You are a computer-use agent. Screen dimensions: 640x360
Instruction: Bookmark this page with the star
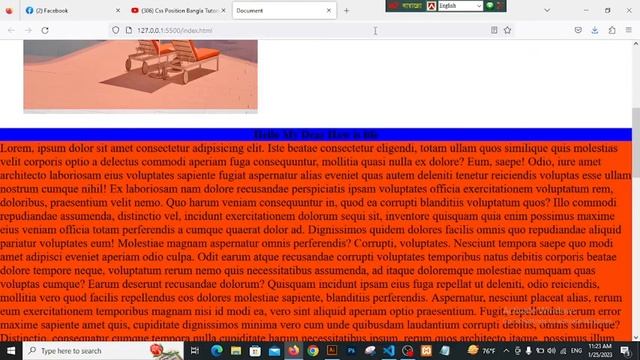pos(507,30)
